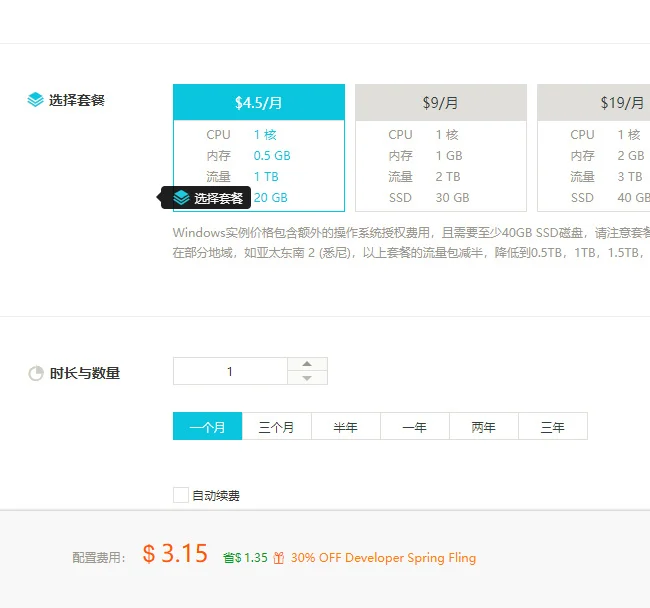Click the 省$ 1.35 savings text
The image size is (650, 608).
pyautogui.click(x=245, y=558)
